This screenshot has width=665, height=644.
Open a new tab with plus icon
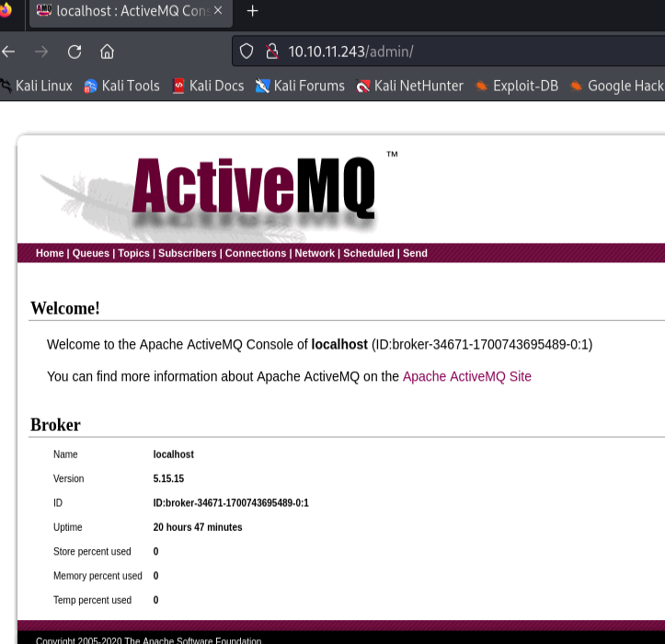point(252,11)
